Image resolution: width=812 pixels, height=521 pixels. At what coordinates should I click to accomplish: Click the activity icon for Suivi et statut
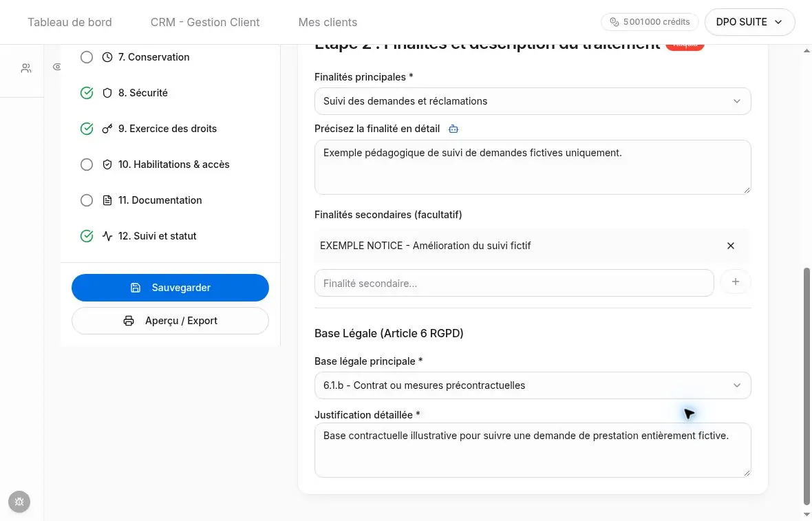pos(107,235)
